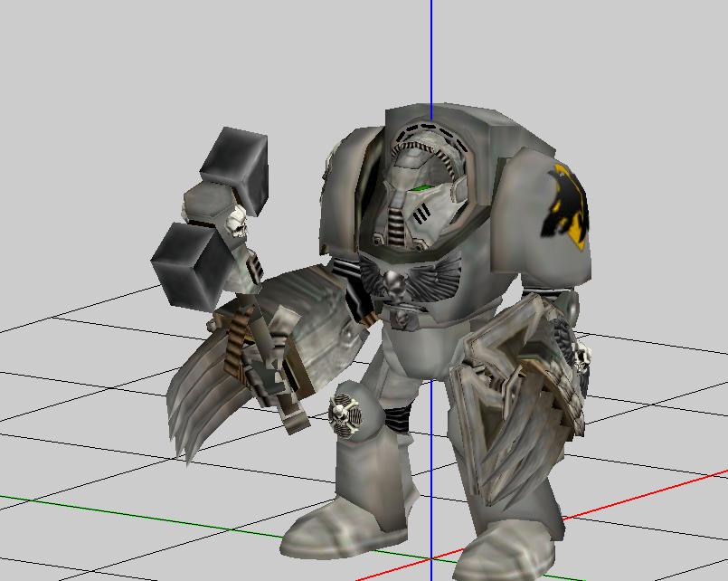Select the winged skull ornament on the chest
This screenshot has width=728, height=581.
(x=409, y=278)
